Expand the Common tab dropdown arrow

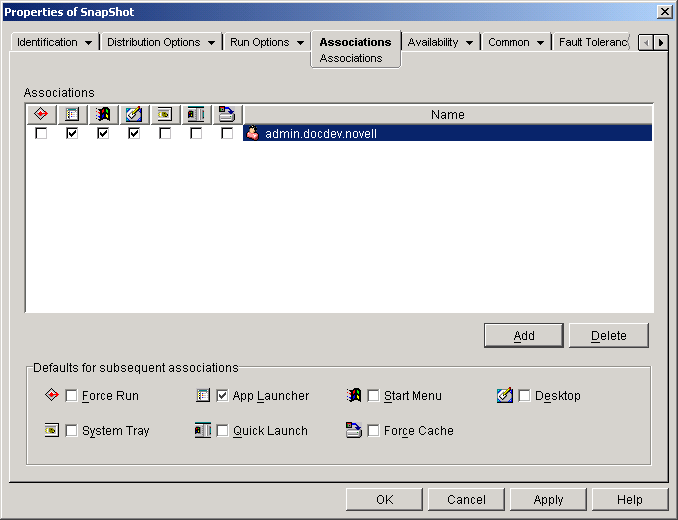(540, 43)
